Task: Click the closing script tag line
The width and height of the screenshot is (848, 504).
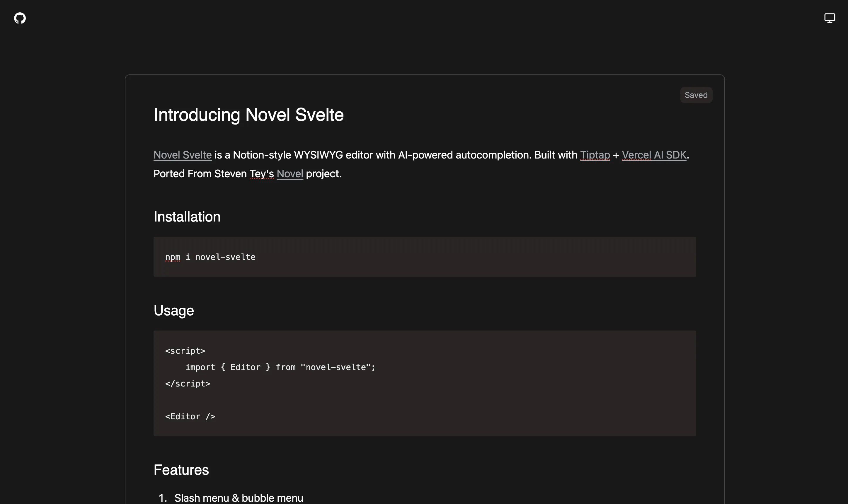Action: coord(188,384)
